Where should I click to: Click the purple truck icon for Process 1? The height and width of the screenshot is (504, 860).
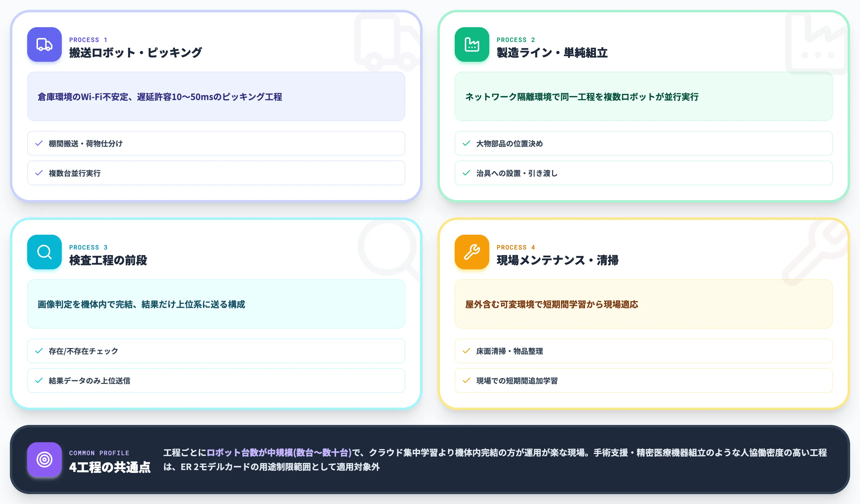tap(44, 44)
